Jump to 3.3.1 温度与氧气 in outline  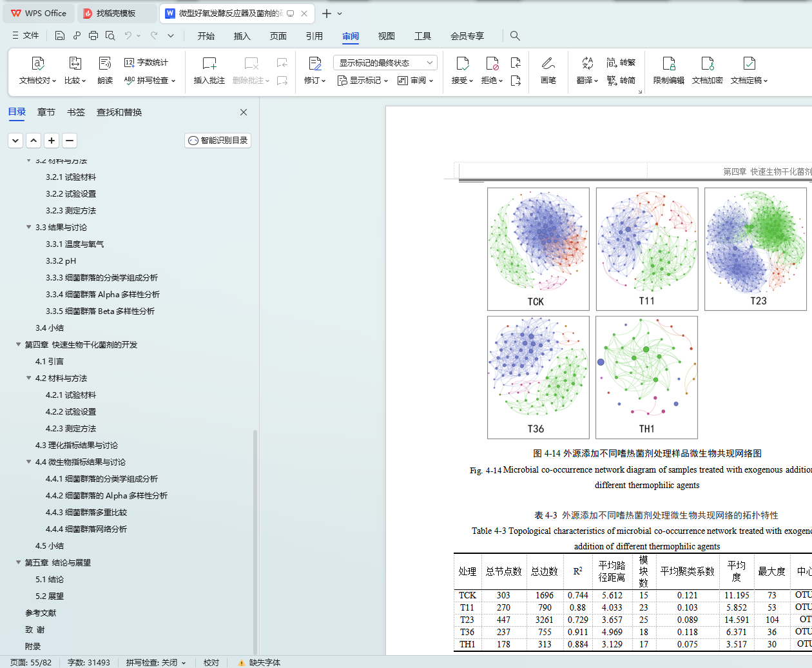pos(75,244)
